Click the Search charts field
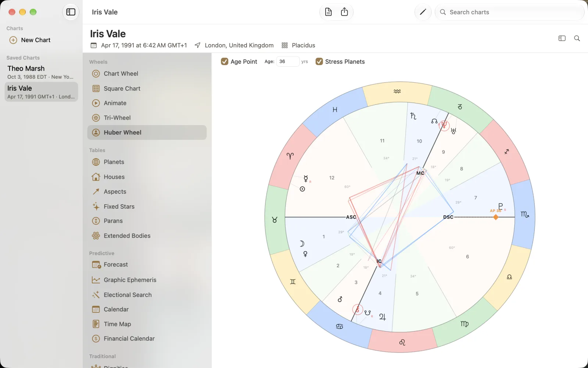Screen dimensions: 588x368 (510, 12)
